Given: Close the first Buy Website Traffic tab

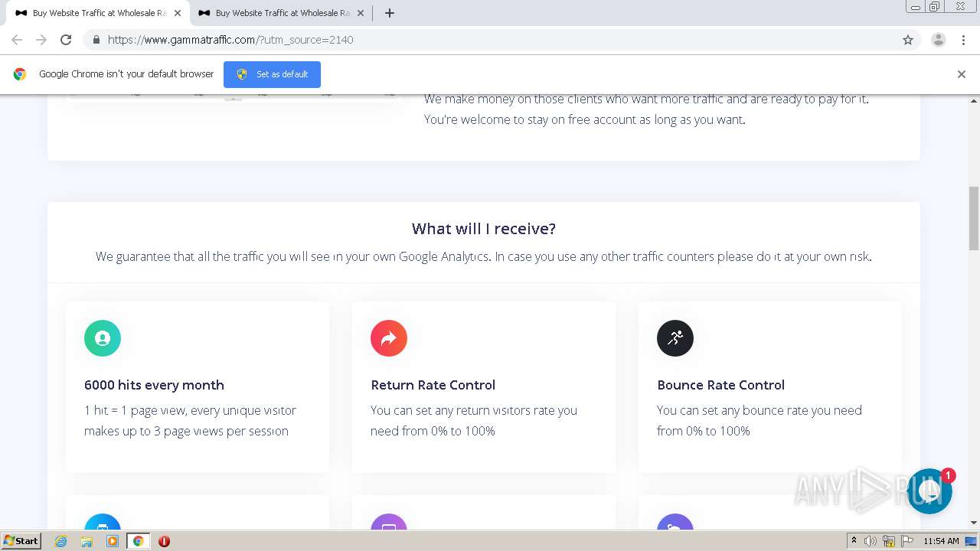Looking at the screenshot, I should point(178,13).
